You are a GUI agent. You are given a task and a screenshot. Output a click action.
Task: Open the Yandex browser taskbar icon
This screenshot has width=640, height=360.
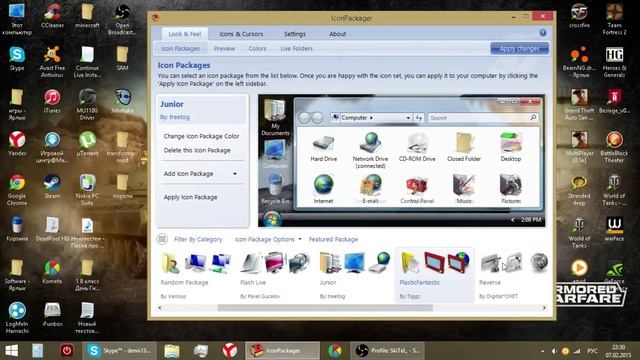pyautogui.click(x=230, y=351)
